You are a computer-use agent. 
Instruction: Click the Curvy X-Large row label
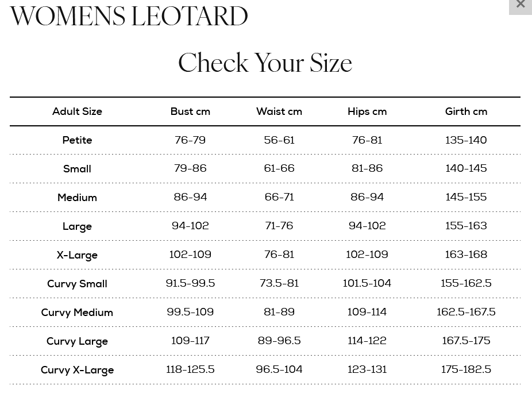coord(77,370)
